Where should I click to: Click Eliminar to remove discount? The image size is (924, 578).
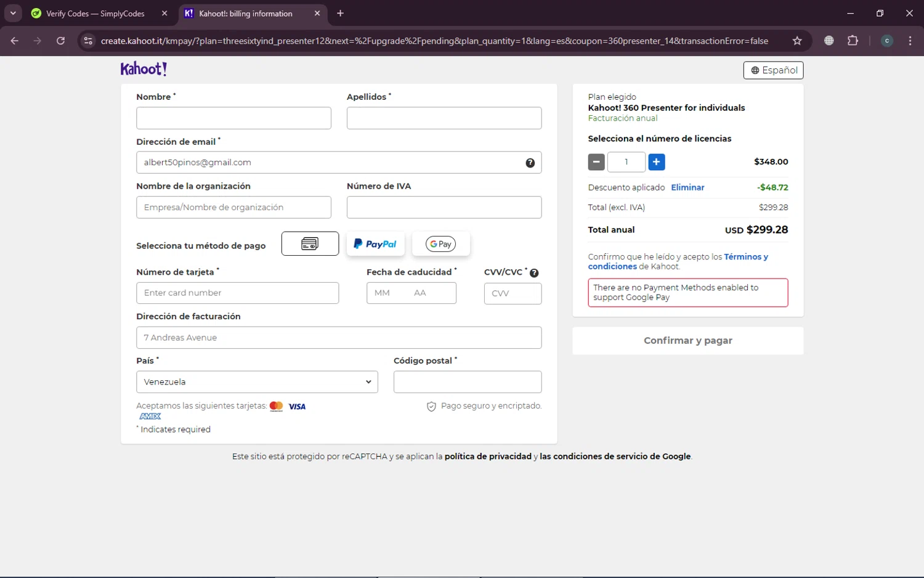coord(687,187)
